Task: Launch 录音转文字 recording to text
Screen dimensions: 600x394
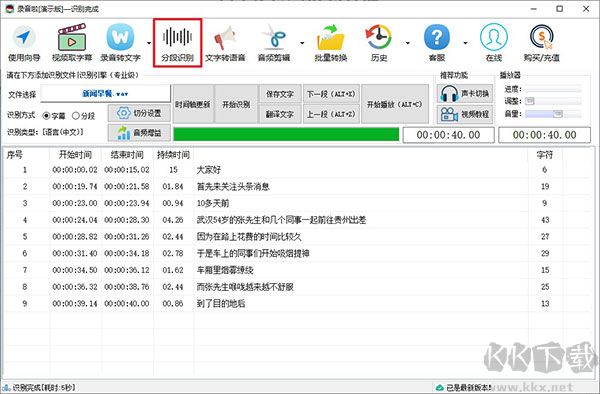Action: pyautogui.click(x=121, y=43)
